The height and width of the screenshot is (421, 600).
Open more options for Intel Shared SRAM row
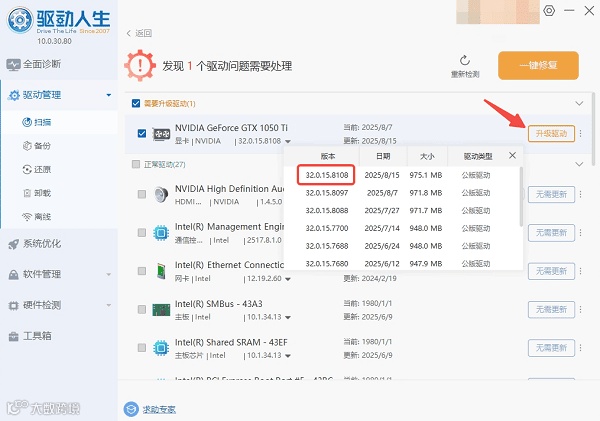(x=580, y=348)
